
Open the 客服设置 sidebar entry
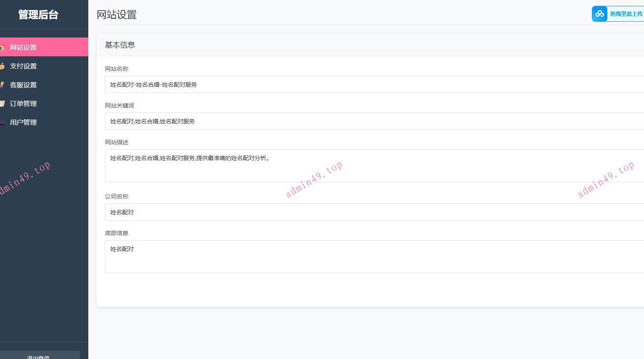pos(23,85)
